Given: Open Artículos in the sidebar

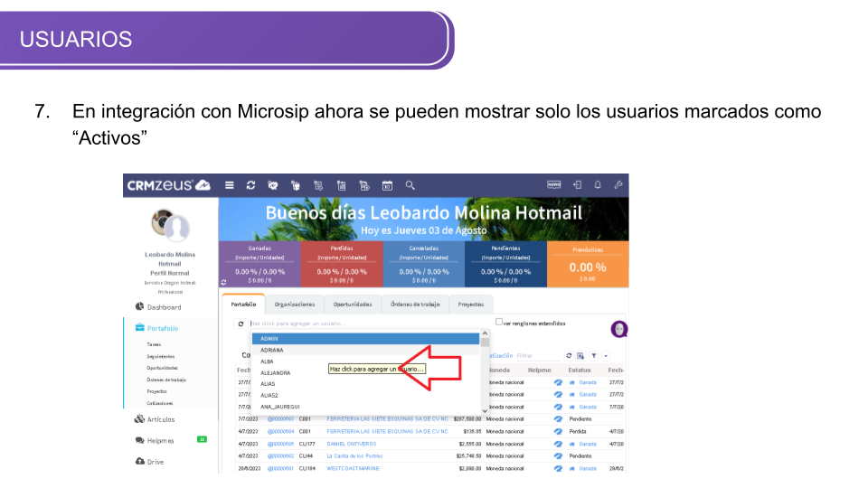Looking at the screenshot, I should (x=155, y=419).
